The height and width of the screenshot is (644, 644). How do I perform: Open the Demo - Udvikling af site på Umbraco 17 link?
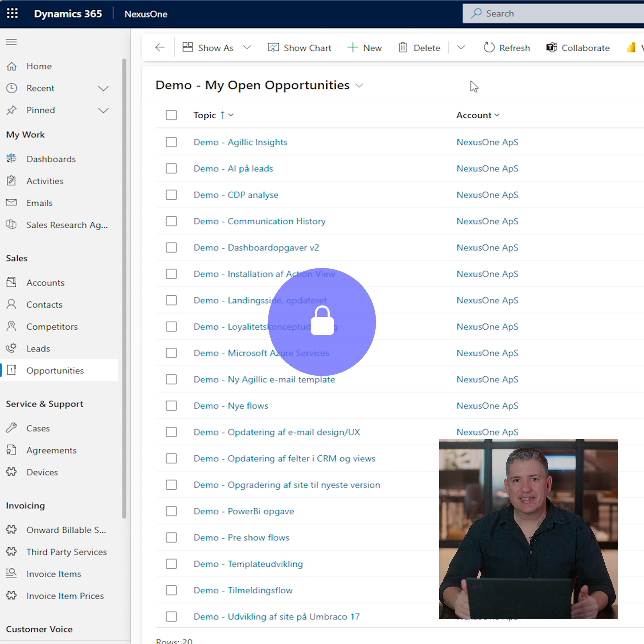click(277, 617)
